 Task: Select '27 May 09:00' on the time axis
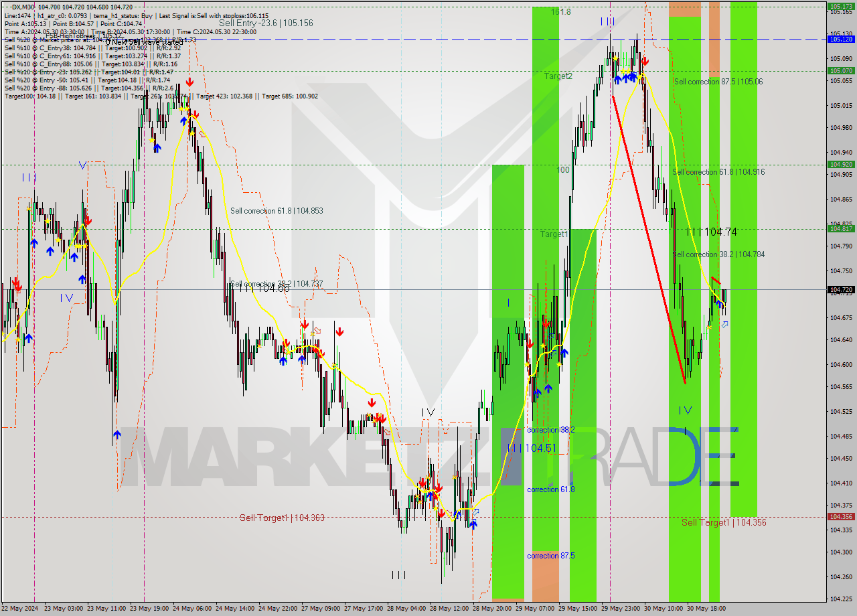point(321,609)
